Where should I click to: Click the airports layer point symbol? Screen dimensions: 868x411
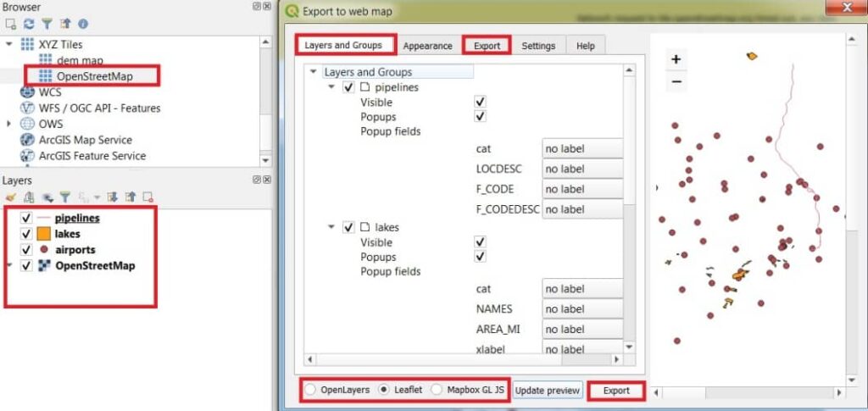pos(44,249)
